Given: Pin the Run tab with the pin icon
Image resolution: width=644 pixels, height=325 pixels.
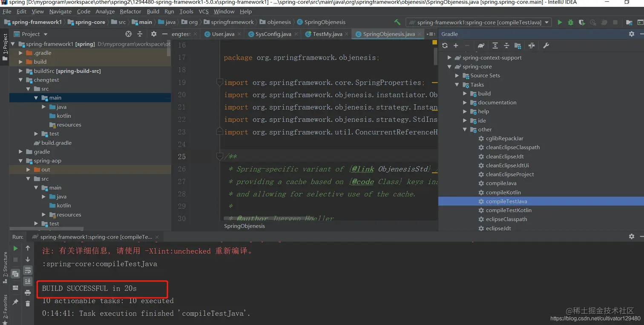Looking at the screenshot, I should [16, 302].
